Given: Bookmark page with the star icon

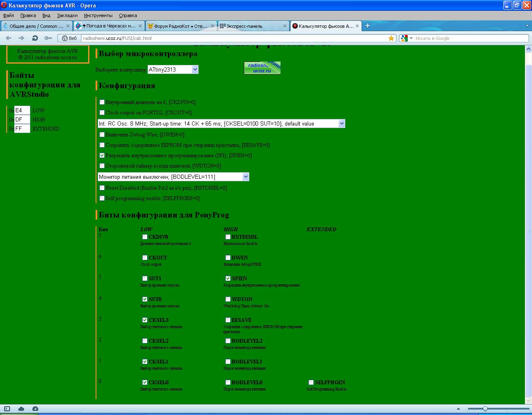Looking at the screenshot, I should (391, 38).
